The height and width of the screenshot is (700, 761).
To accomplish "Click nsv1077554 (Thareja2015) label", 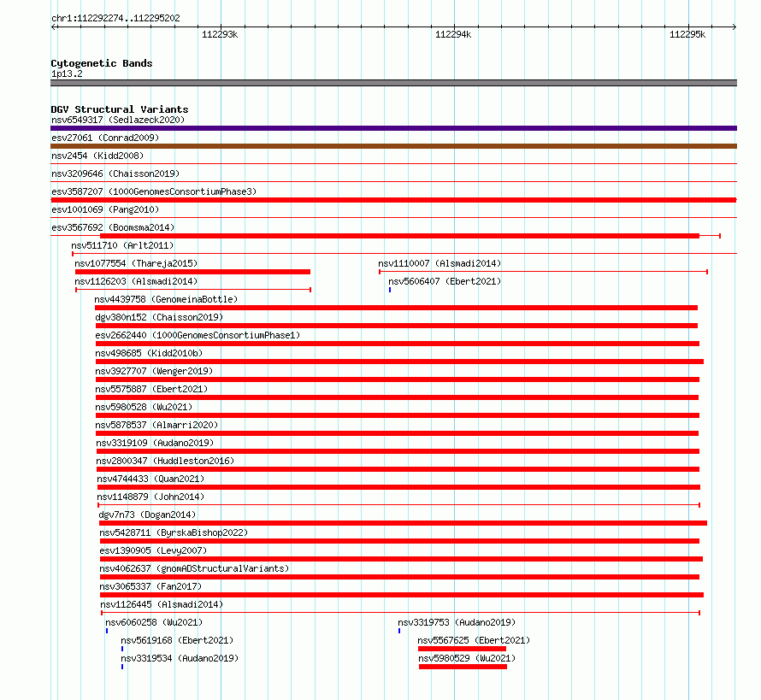I will [x=136, y=263].
